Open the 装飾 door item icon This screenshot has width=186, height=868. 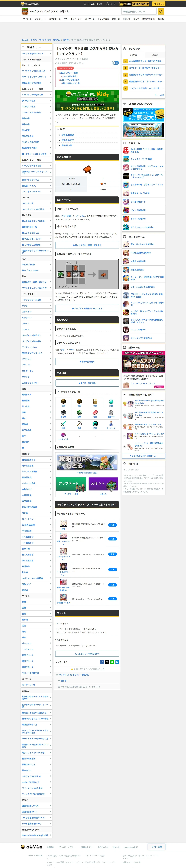coord(95,402)
